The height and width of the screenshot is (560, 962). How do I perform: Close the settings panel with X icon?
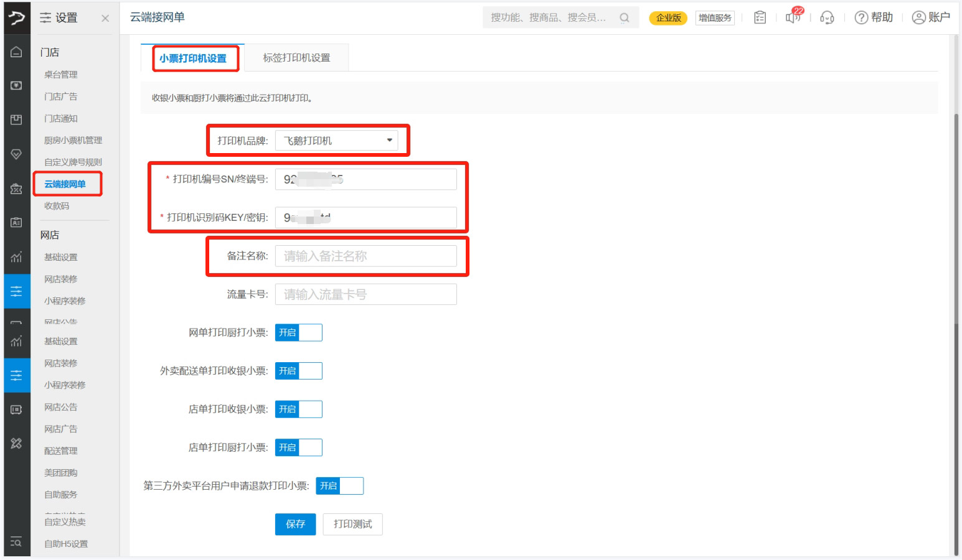[x=105, y=18]
